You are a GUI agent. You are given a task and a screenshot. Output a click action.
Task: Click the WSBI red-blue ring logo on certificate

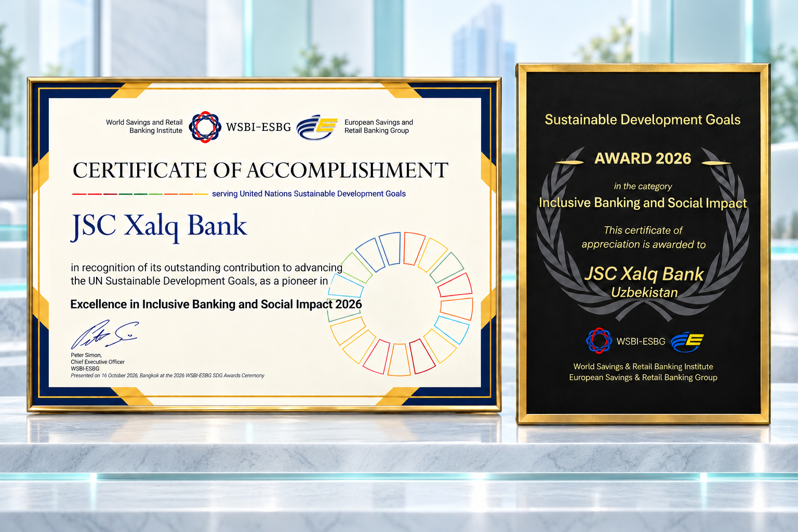205,127
